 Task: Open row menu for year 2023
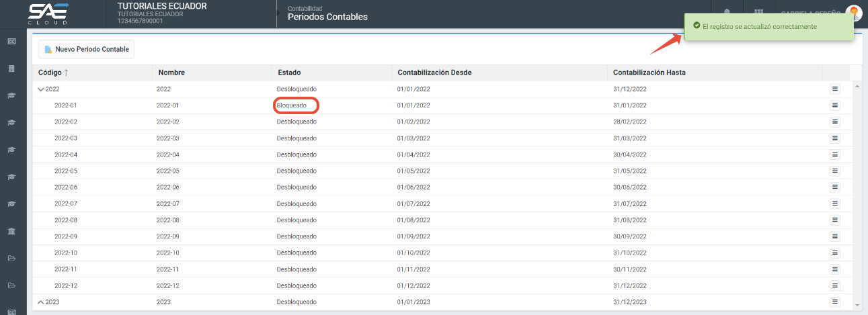pos(834,302)
